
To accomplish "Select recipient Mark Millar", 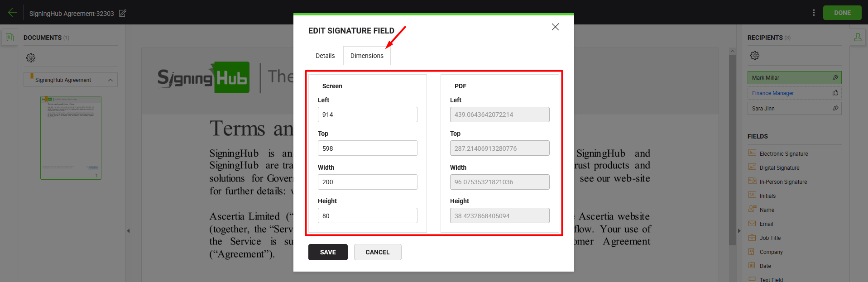I will 795,77.
